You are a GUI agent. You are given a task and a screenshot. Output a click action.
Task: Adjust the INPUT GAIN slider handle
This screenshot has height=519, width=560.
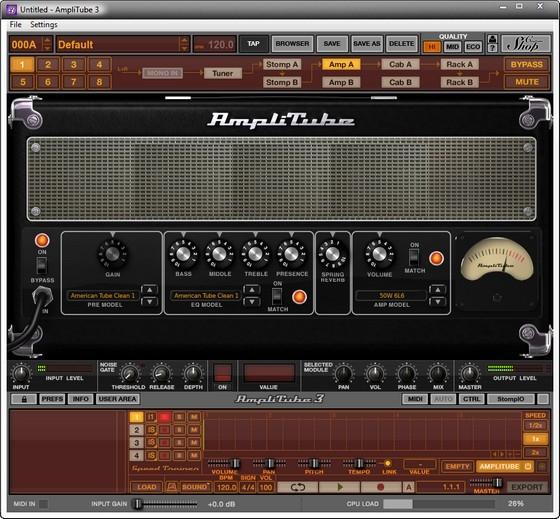(x=137, y=504)
